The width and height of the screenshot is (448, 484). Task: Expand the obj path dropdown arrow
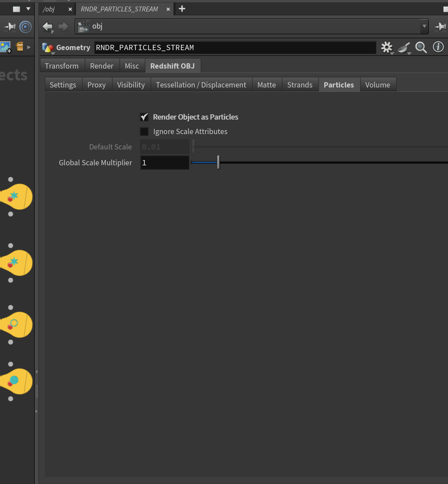[424, 26]
